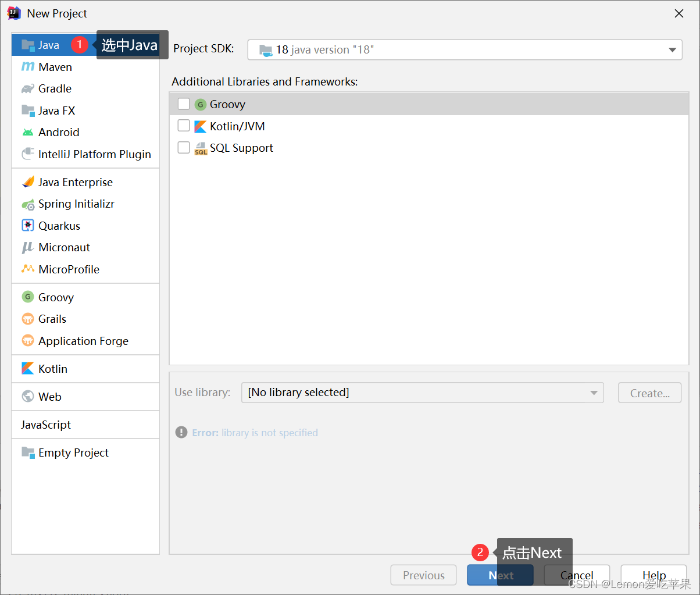Click the Java FX folder icon
The width and height of the screenshot is (700, 595).
(x=28, y=111)
